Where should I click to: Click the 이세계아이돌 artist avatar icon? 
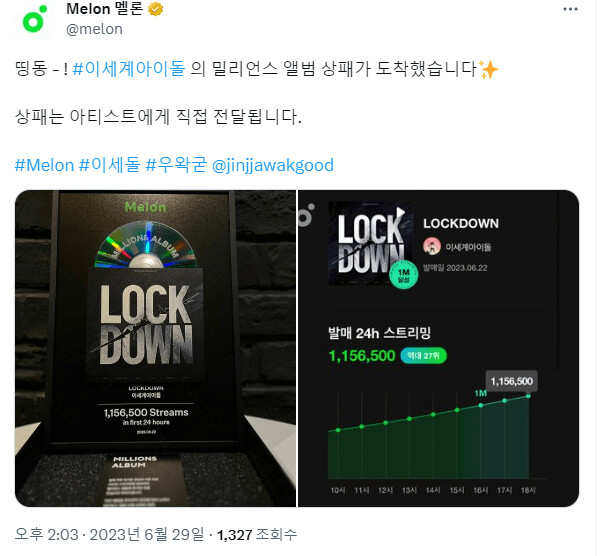pyautogui.click(x=432, y=246)
